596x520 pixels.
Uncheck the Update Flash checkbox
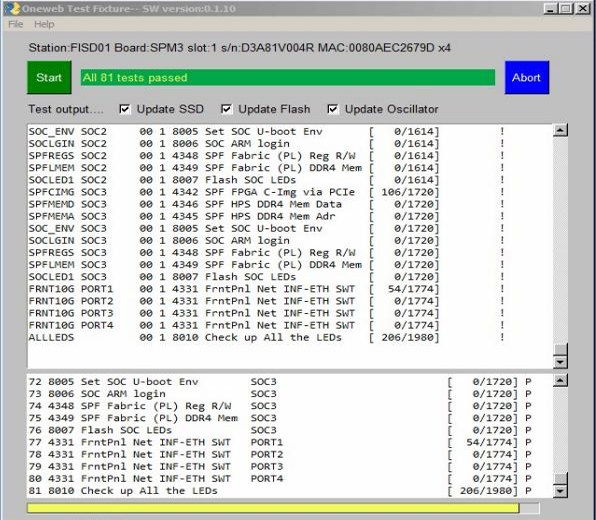[x=227, y=109]
